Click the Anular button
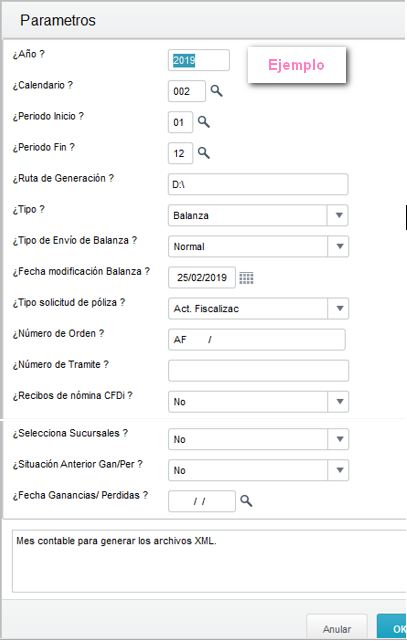The image size is (407, 641). (x=337, y=628)
